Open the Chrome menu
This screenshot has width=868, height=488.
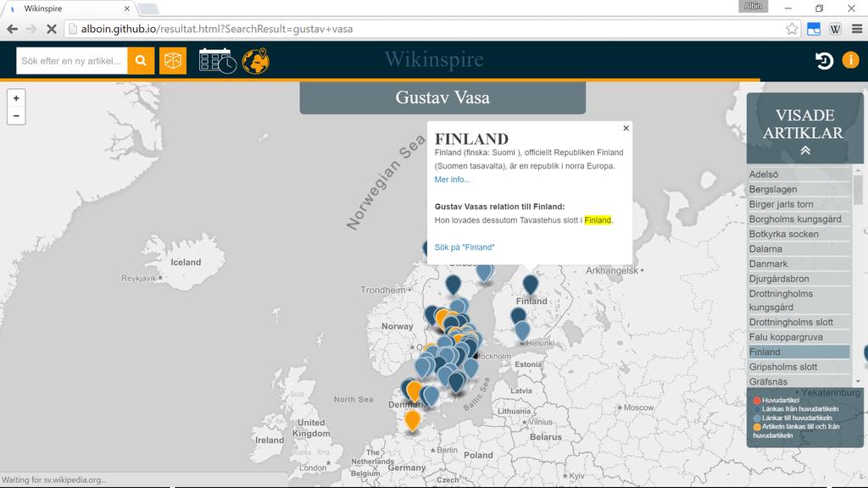click(x=856, y=29)
